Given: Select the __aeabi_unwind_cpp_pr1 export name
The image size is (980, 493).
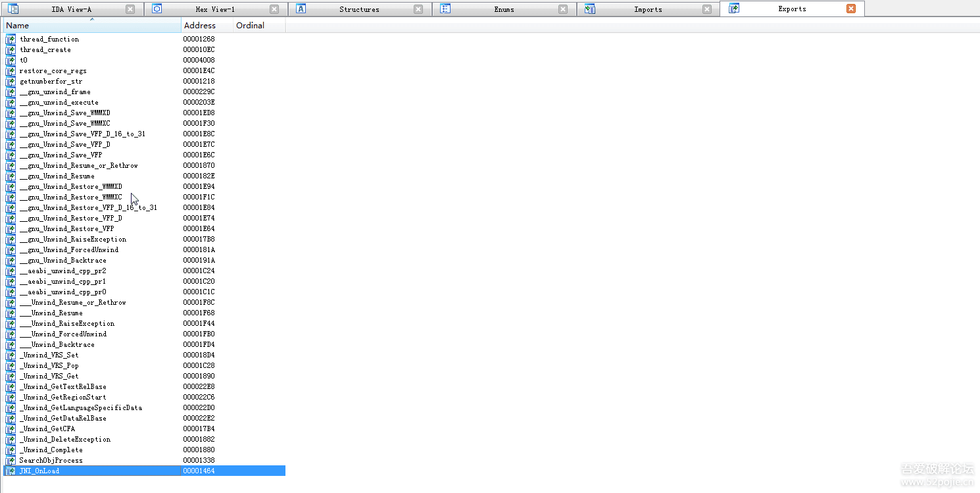Looking at the screenshot, I should click(62, 282).
